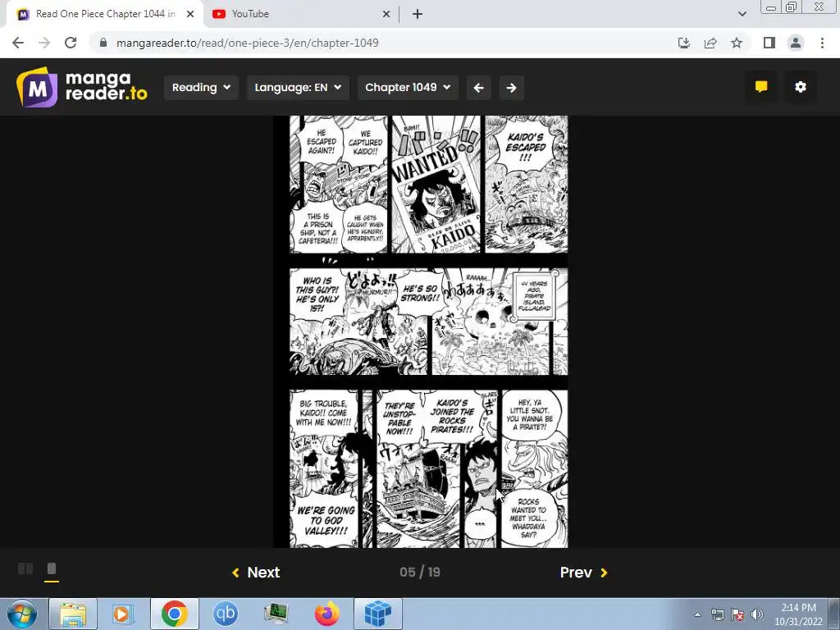Open Windows Explorer from taskbar
Screen dimensions: 840x630
coord(73,614)
